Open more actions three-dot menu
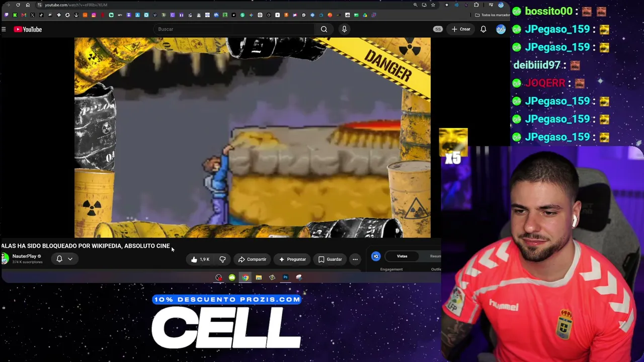 tap(355, 259)
